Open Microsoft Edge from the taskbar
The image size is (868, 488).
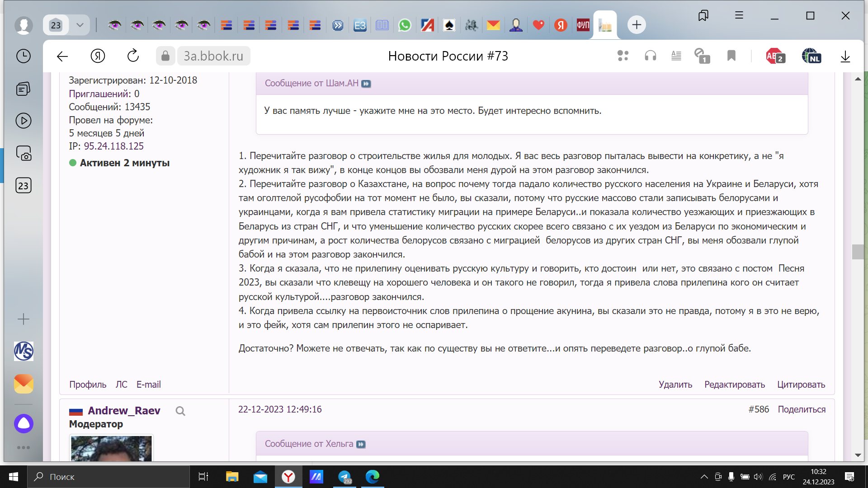[373, 477]
